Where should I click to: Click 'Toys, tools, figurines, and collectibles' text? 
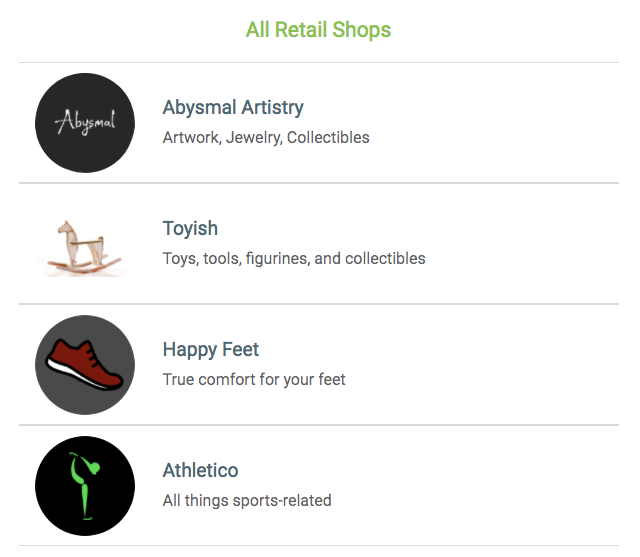click(x=294, y=259)
